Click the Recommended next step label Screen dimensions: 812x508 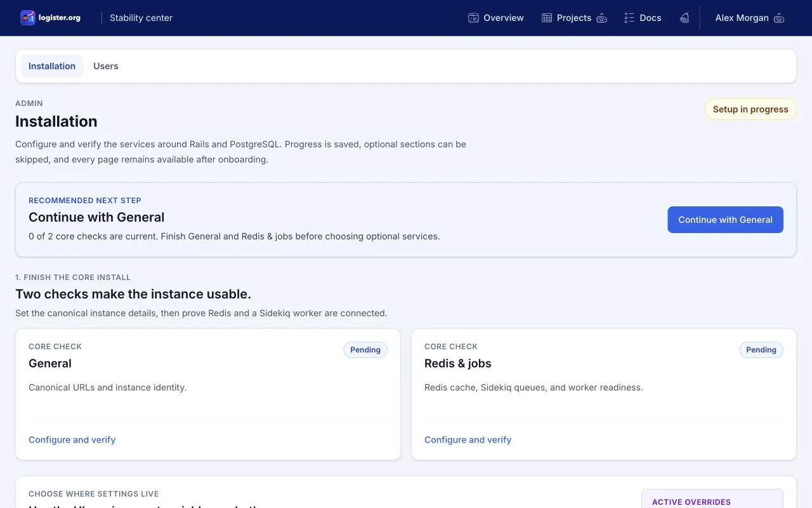pyautogui.click(x=85, y=201)
